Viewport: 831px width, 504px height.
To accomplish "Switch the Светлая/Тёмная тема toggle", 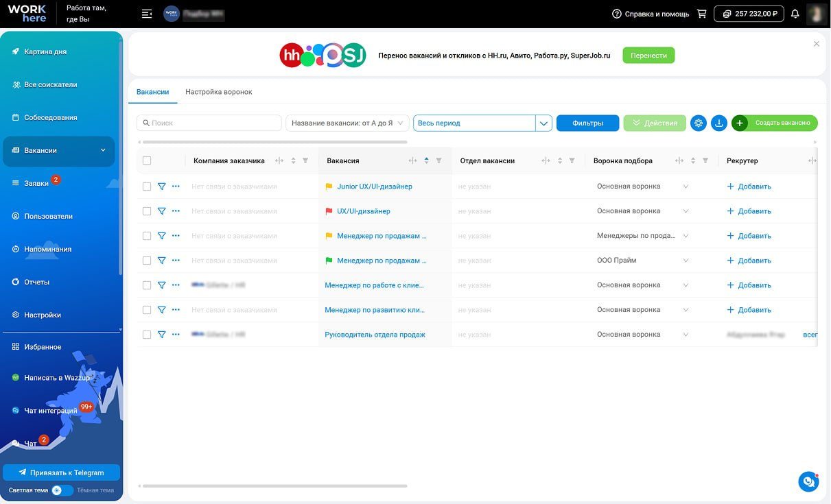I will pyautogui.click(x=62, y=490).
